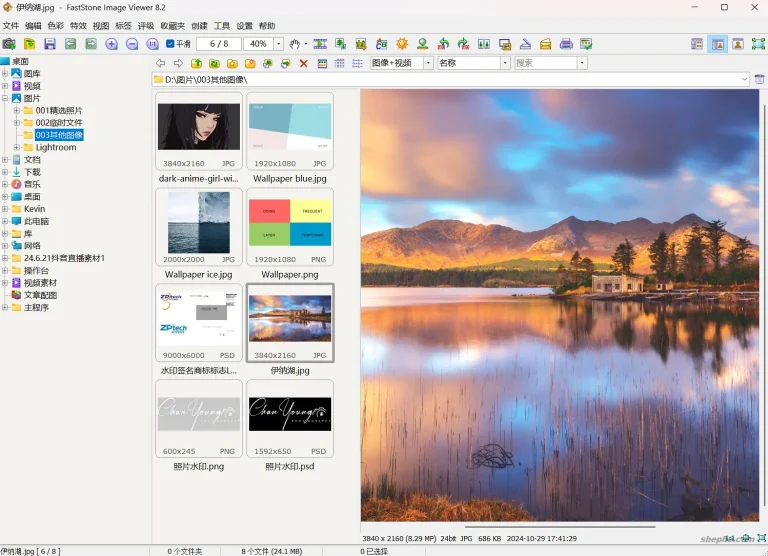Viewport: 768px width, 556px height.
Task: Select the Lightroom folder in the tree
Action: tap(56, 147)
